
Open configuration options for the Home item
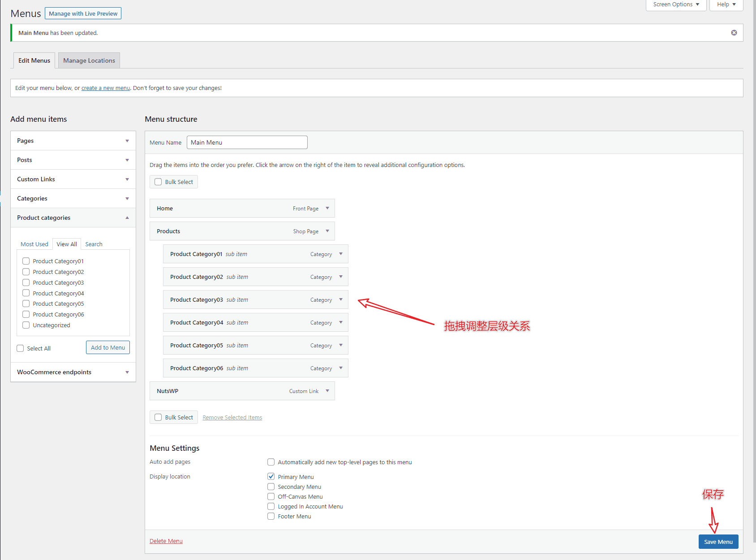tap(327, 208)
